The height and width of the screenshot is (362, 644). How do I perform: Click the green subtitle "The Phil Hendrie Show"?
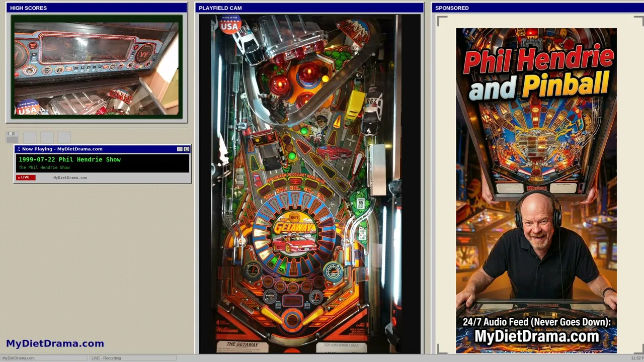[x=44, y=167]
